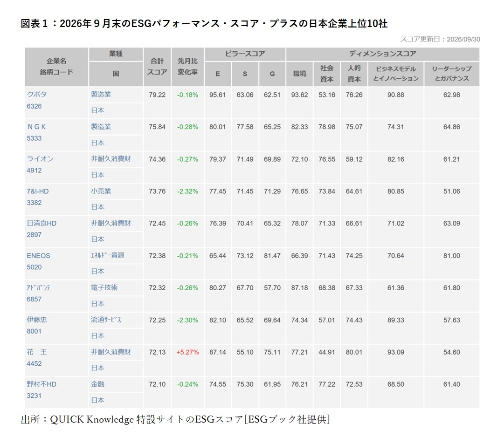Select stock code 3382

click(34, 203)
